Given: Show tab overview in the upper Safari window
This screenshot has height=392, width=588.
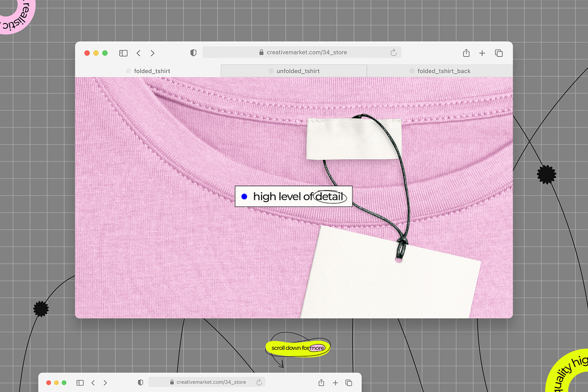Looking at the screenshot, I should click(x=499, y=53).
